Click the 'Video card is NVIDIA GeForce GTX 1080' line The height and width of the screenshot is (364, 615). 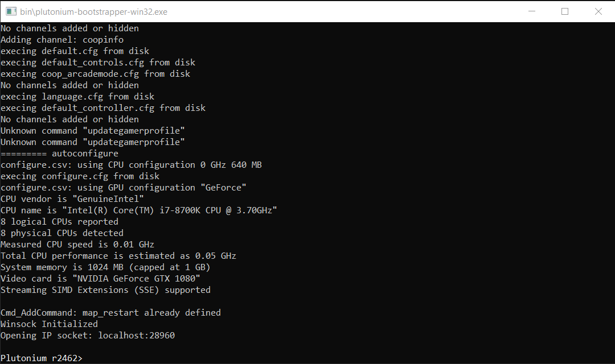tap(100, 279)
